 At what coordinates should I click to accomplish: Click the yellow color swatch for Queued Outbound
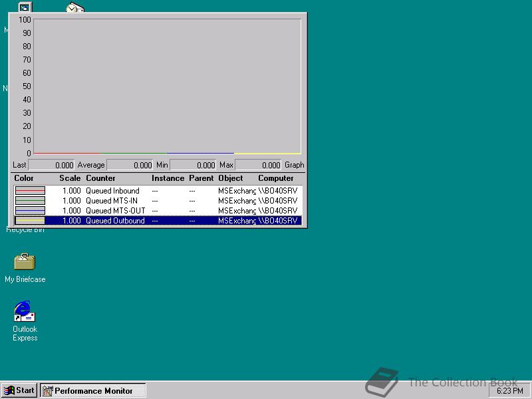(30, 221)
